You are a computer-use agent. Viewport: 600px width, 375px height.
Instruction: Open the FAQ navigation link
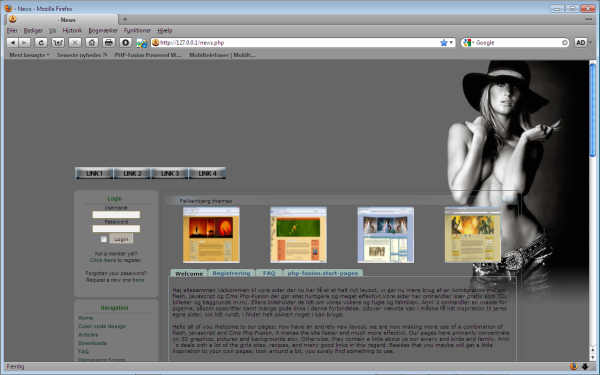pyautogui.click(x=83, y=352)
